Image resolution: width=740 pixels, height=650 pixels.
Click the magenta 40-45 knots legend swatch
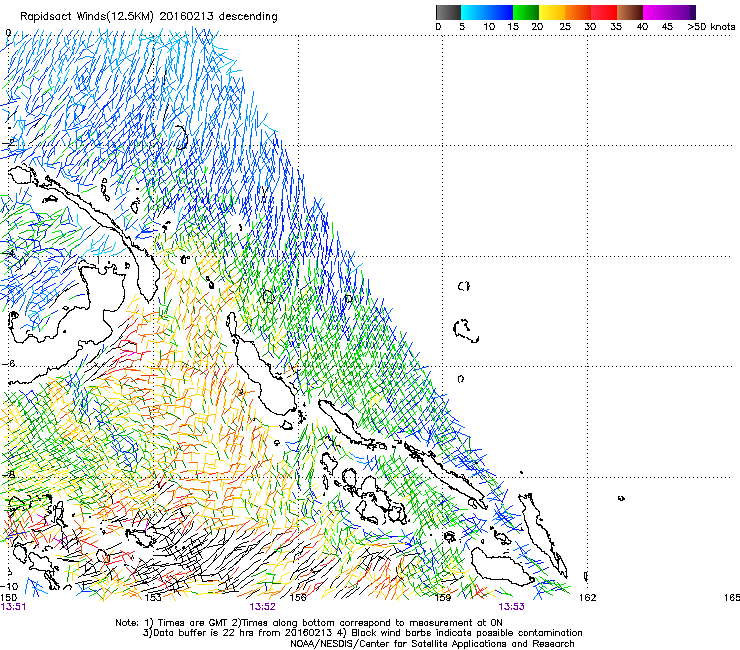tap(656, 12)
